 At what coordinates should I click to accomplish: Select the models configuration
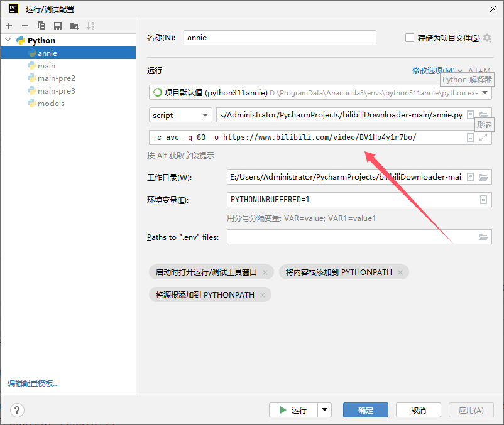pos(51,104)
